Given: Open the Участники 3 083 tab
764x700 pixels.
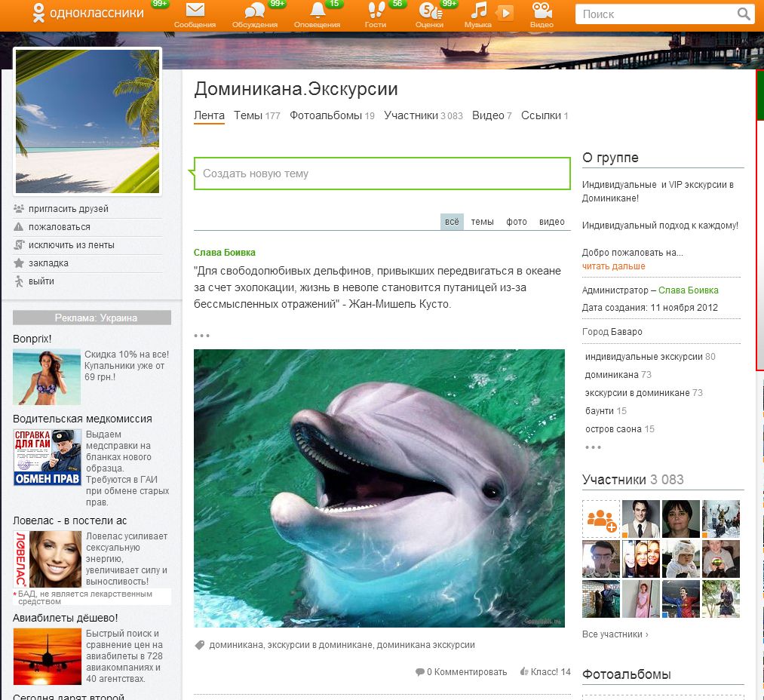Looking at the screenshot, I should (x=423, y=115).
